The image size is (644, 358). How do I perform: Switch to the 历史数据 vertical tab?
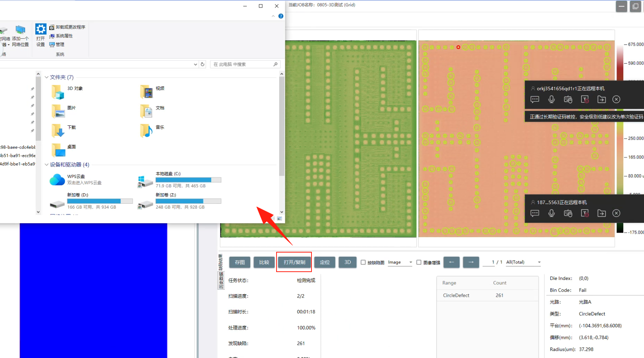coord(221,281)
